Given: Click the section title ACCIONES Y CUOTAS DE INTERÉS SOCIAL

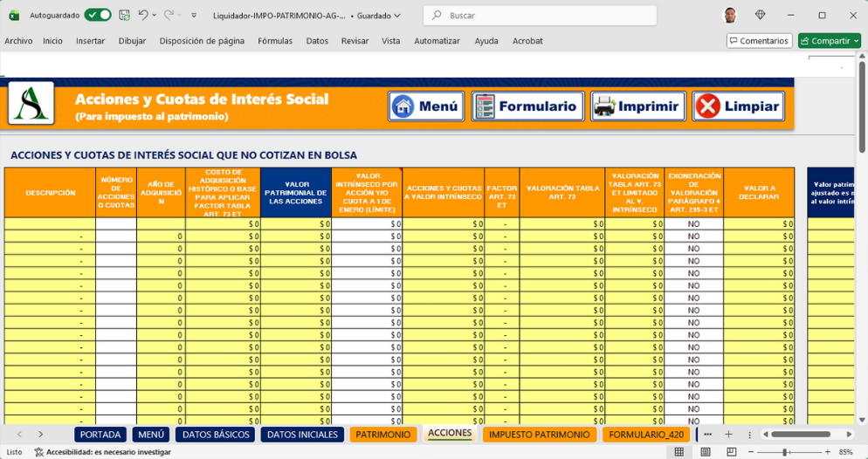Looking at the screenshot, I should [183, 155].
